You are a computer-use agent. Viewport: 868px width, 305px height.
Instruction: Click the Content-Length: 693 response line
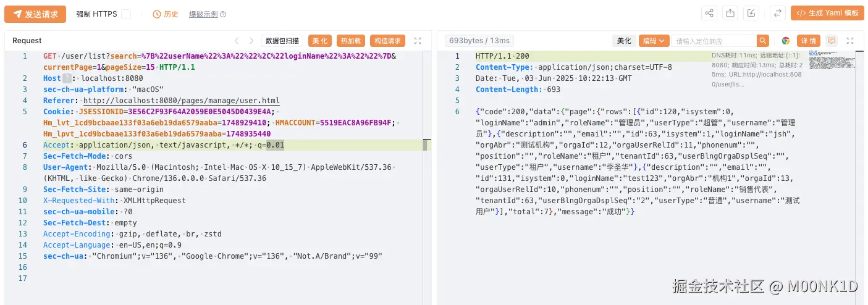coord(518,90)
